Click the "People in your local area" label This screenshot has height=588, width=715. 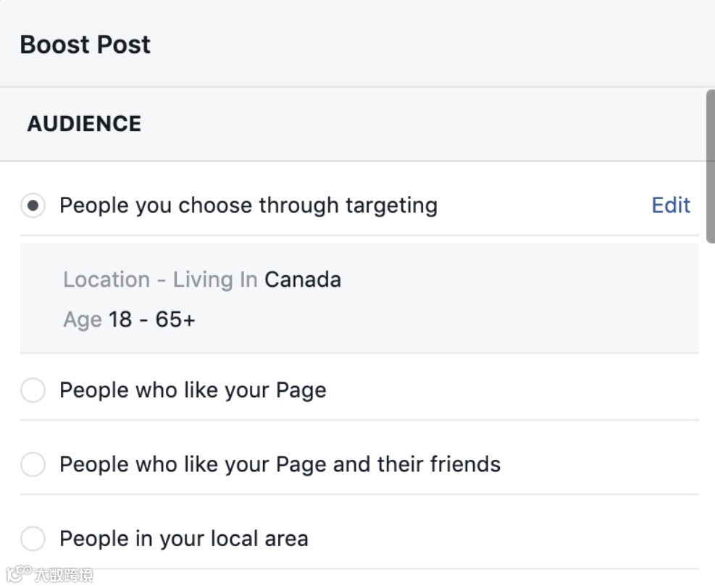pyautogui.click(x=184, y=539)
